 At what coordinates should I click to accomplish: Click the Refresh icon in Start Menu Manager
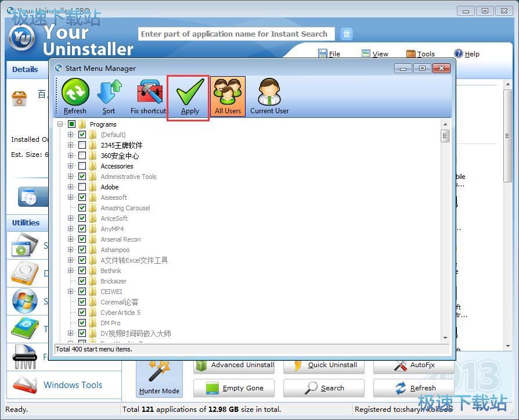pyautogui.click(x=75, y=92)
